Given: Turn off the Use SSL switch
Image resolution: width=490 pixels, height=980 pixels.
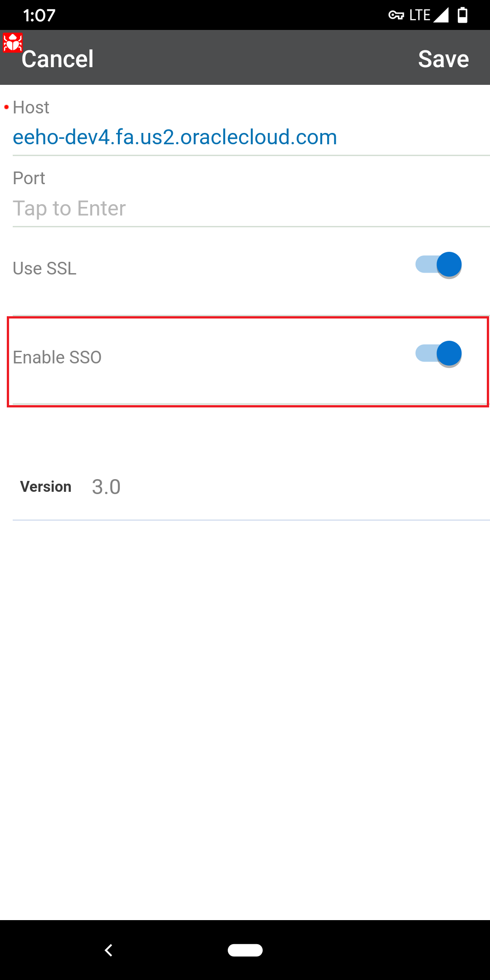Looking at the screenshot, I should [438, 265].
